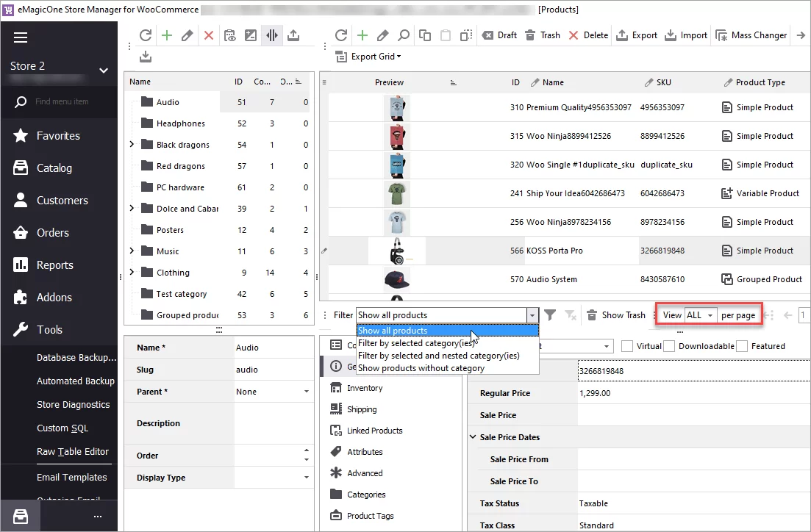Open the Export Grid dropdown
Image resolution: width=811 pixels, height=532 pixels.
(375, 57)
